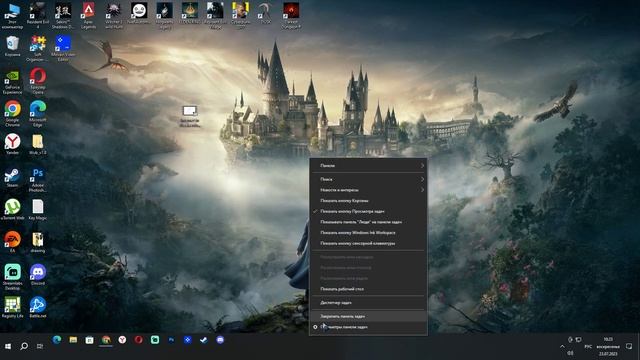The image size is (640, 360).
Task: Open Photoshop from the taskbar
Action: pyautogui.click(x=171, y=340)
